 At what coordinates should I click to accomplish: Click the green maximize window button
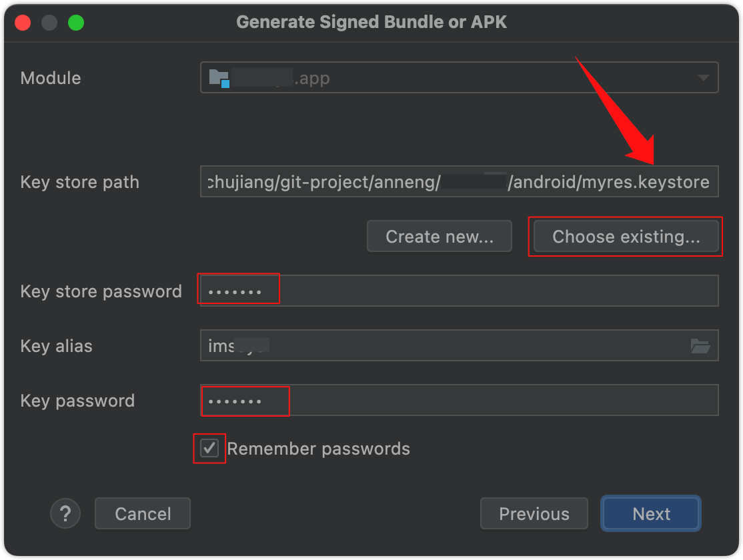pyautogui.click(x=76, y=23)
